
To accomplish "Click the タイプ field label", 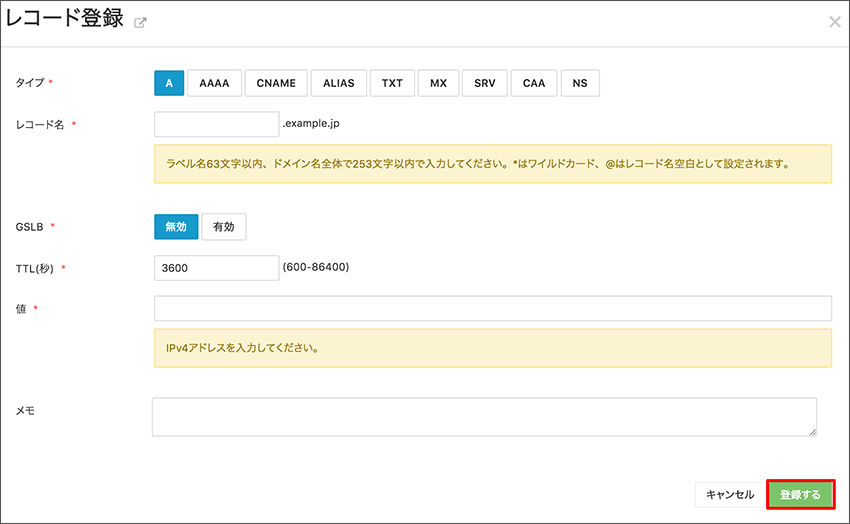I will (x=30, y=82).
